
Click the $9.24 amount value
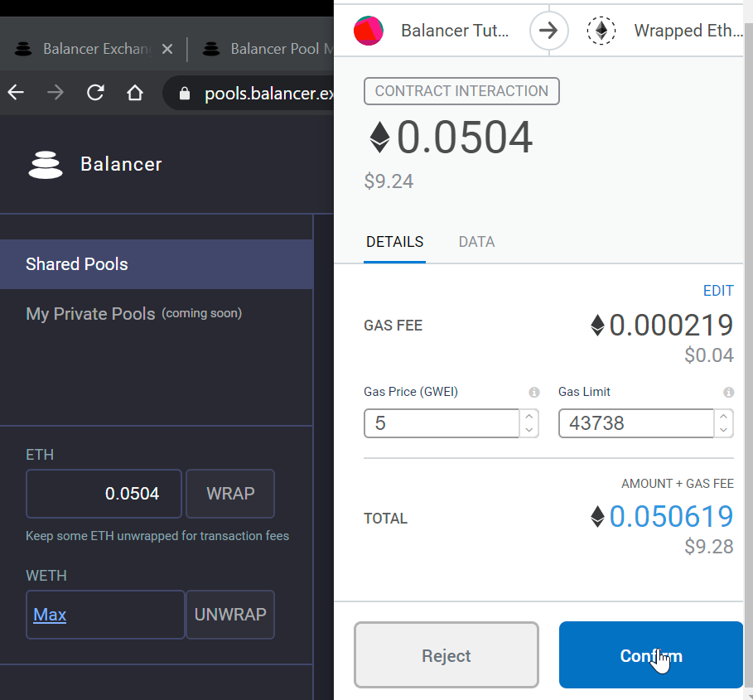click(389, 181)
